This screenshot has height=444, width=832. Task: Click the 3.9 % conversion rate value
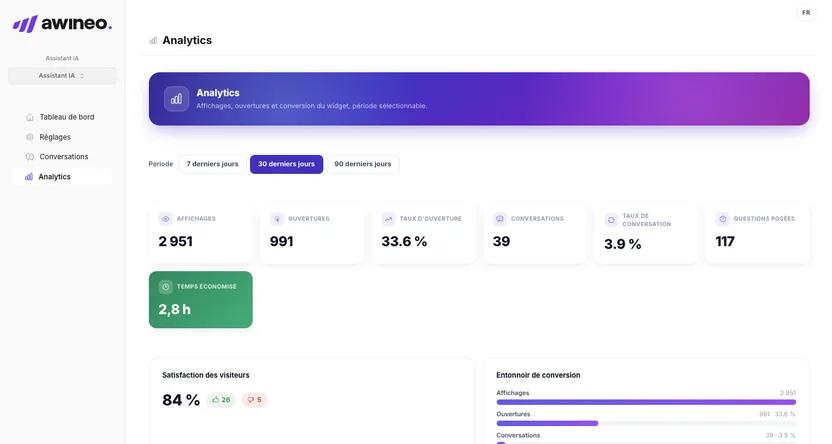[622, 244]
